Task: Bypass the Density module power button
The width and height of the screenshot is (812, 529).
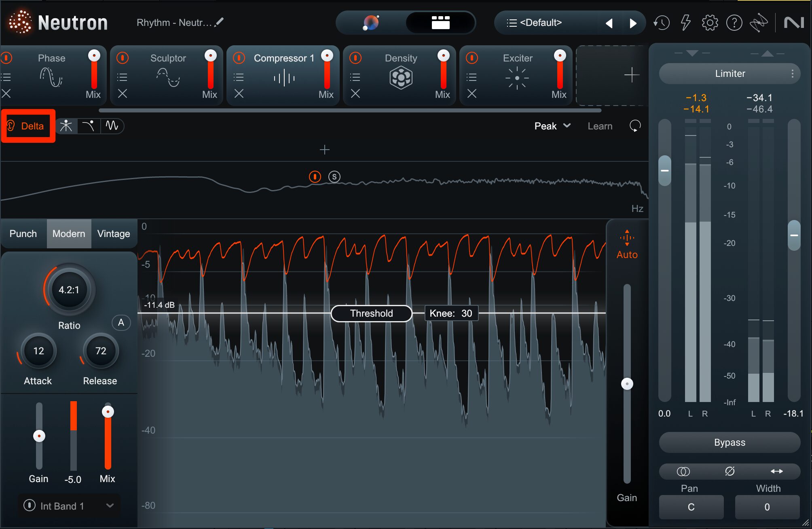Action: [x=355, y=58]
